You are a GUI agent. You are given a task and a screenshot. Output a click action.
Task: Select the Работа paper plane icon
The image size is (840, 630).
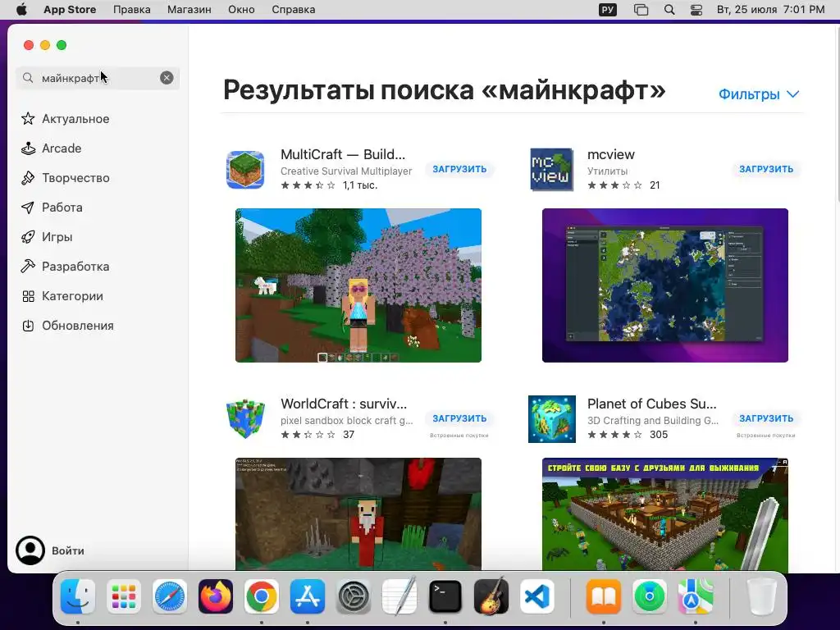click(x=28, y=208)
